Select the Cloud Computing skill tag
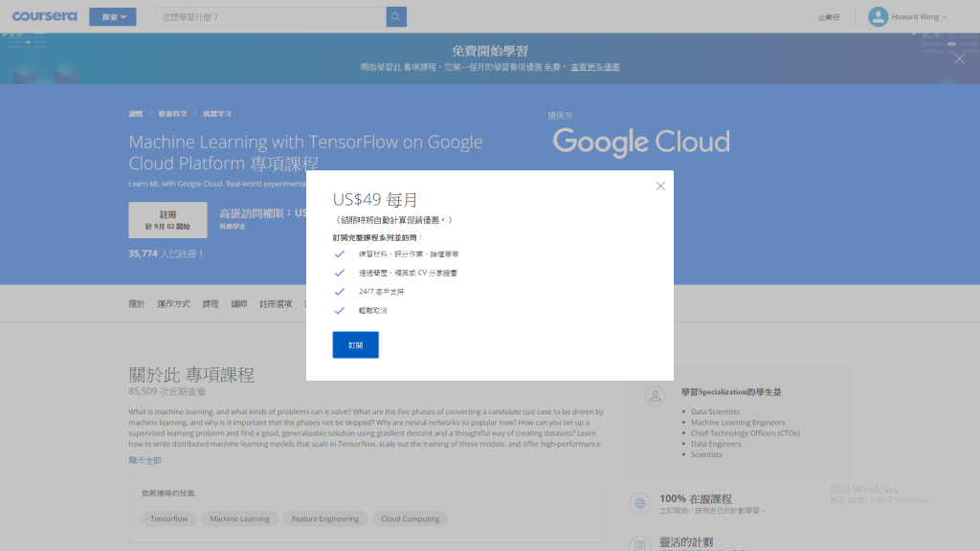980x551 pixels. click(x=410, y=518)
